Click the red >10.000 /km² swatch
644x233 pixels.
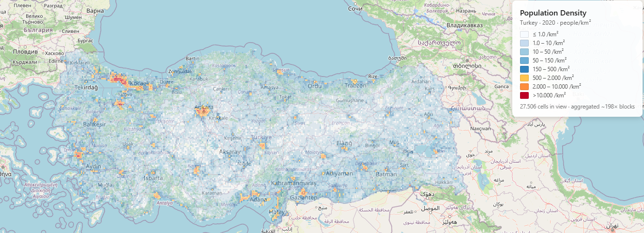point(524,95)
